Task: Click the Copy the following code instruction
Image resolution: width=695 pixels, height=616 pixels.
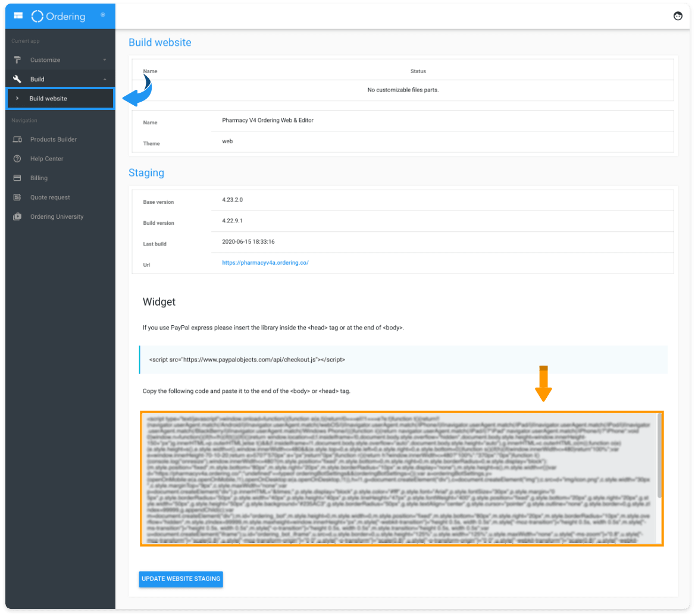Action: coord(246,391)
